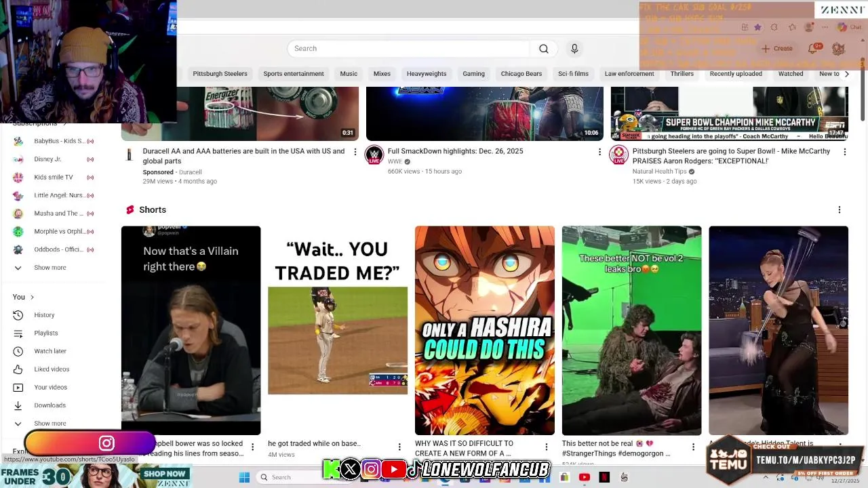Screen dimensions: 868x488
Task: Open 'Now that's a Villain right there' short
Action: click(x=191, y=330)
